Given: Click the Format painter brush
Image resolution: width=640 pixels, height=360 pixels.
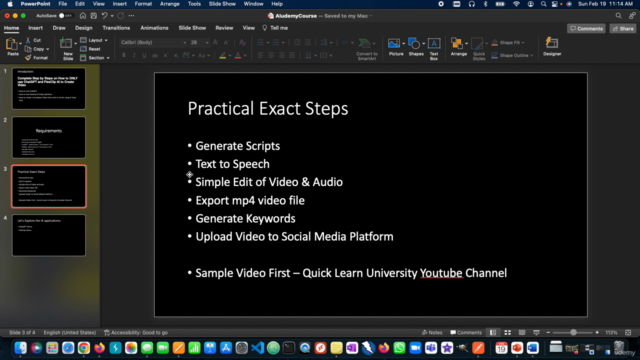Looking at the screenshot, I should point(28,58).
